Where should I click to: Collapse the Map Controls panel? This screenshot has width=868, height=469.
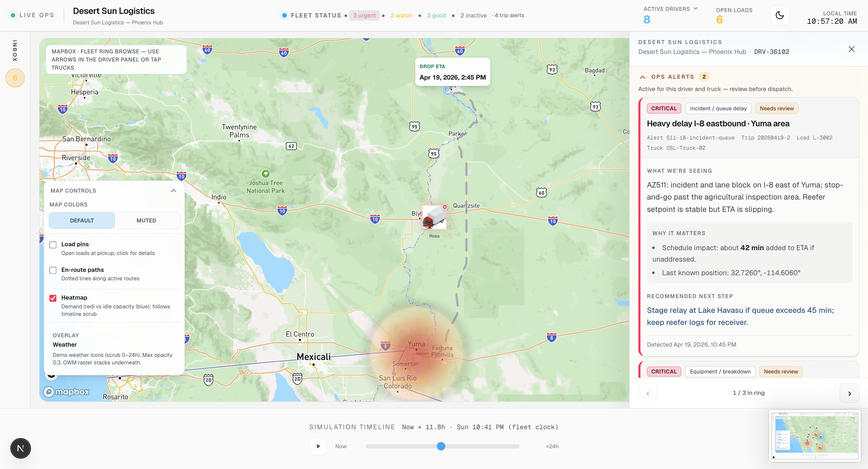coord(174,191)
